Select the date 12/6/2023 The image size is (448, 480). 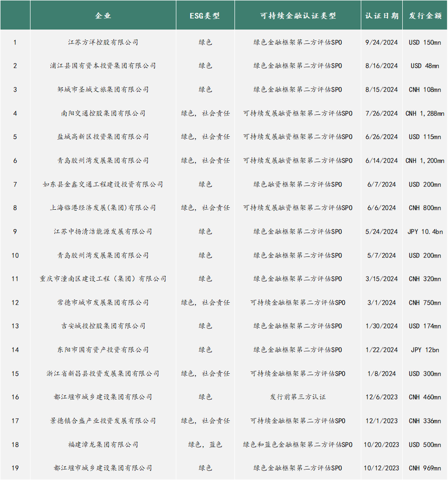tap(382, 397)
